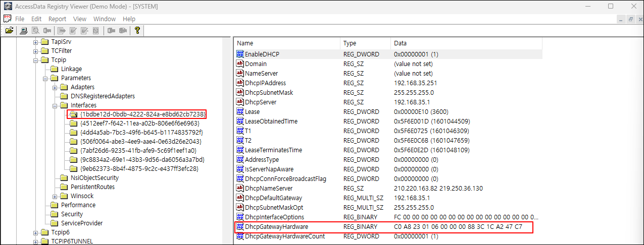Collapse the Parameters tree node
This screenshot has width=644, height=245.
(x=45, y=78)
